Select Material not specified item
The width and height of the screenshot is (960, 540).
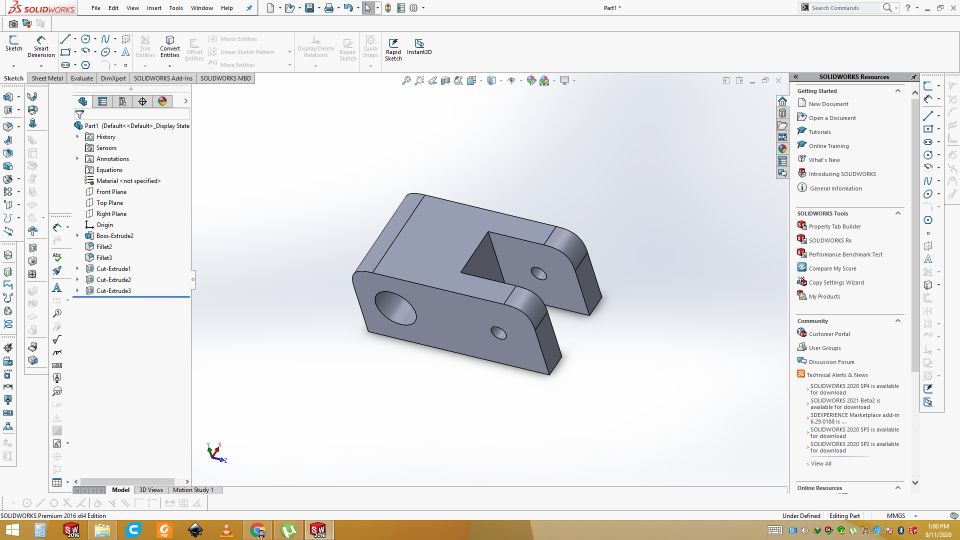click(x=128, y=181)
